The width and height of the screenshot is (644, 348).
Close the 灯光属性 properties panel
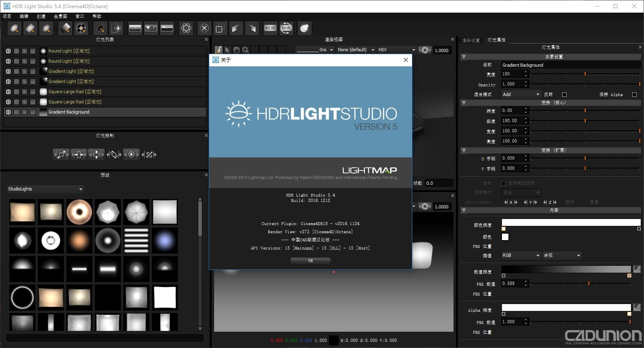pyautogui.click(x=640, y=47)
